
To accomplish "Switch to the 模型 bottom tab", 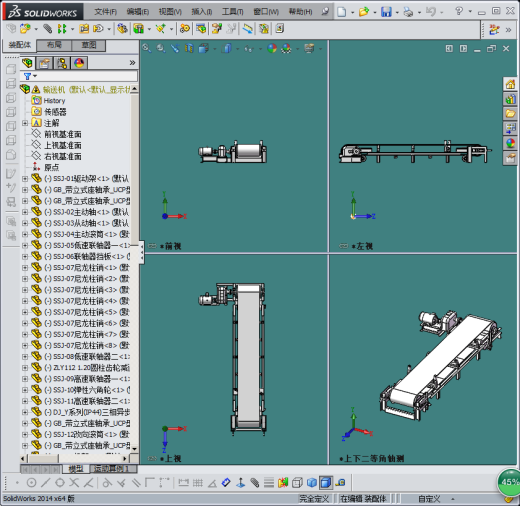I will 76,469.
